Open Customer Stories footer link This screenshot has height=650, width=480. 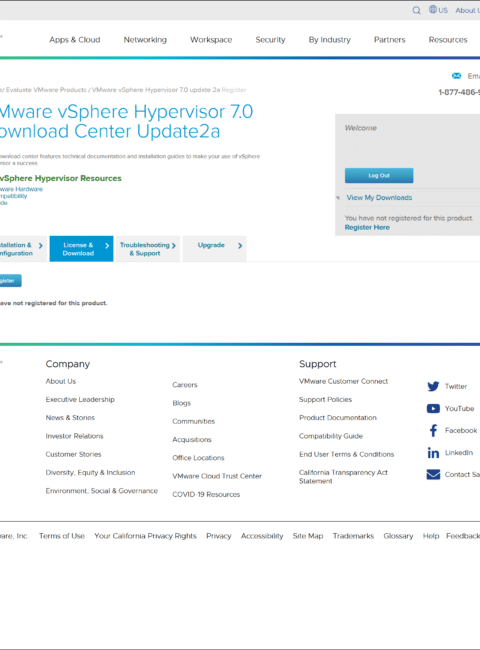(x=73, y=454)
